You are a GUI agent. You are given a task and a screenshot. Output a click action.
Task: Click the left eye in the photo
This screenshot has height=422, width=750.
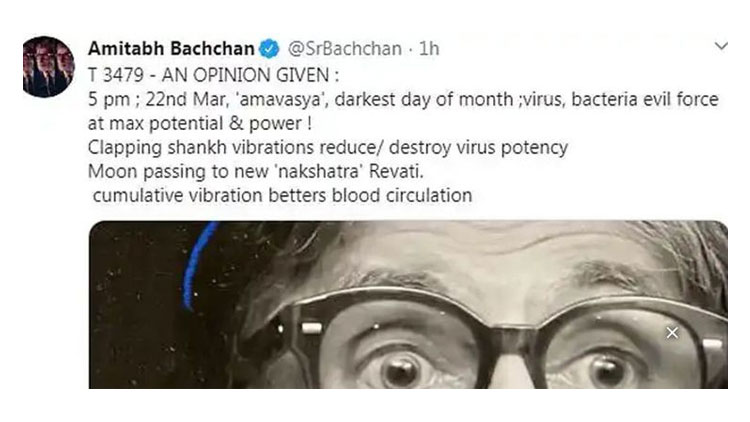click(x=399, y=364)
